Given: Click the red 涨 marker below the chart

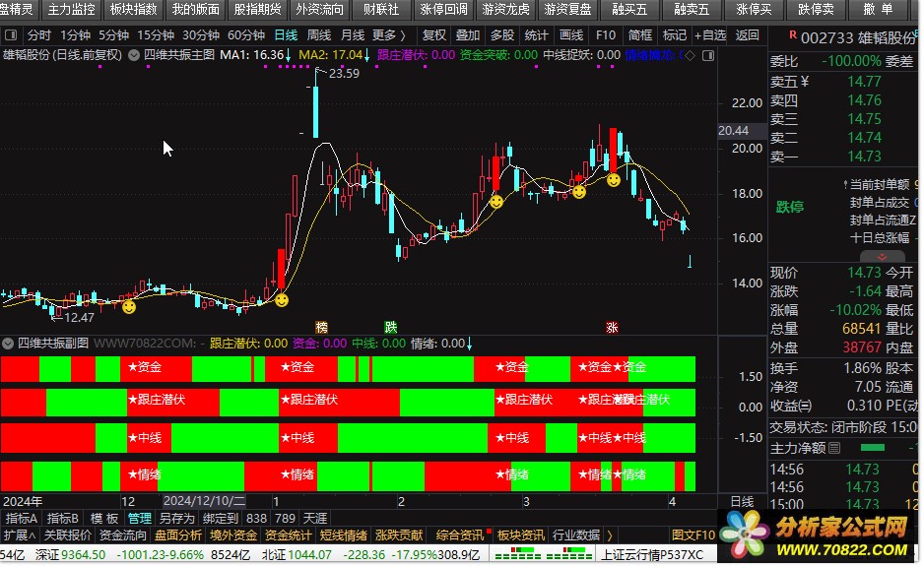Looking at the screenshot, I should click(613, 328).
